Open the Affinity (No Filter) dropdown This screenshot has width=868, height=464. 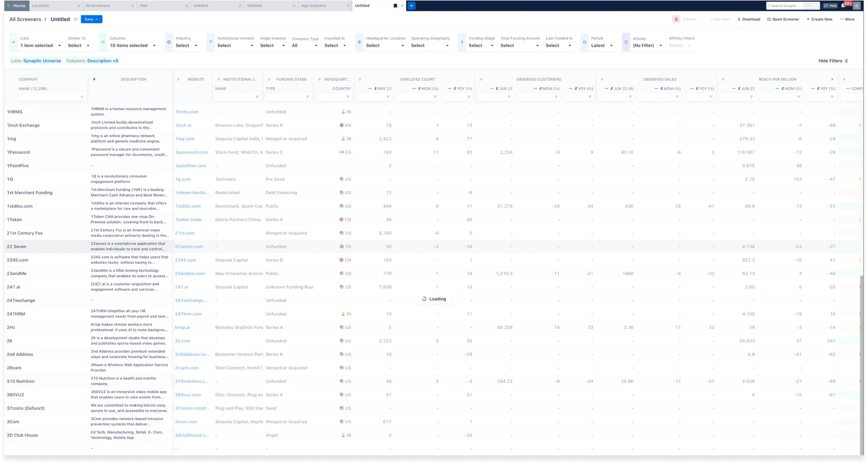click(x=648, y=46)
